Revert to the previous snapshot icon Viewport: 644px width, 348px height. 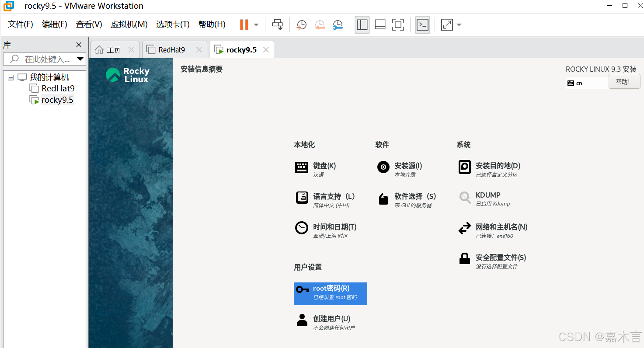(320, 25)
